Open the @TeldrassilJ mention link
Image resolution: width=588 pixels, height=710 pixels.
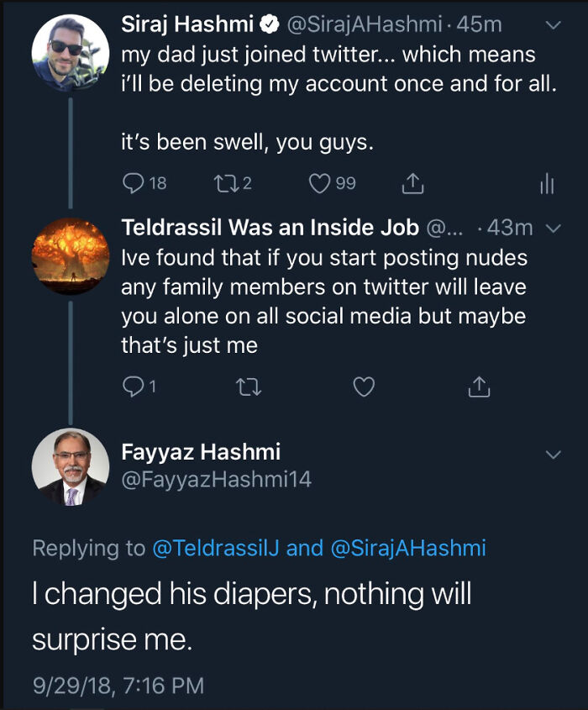pos(215,548)
